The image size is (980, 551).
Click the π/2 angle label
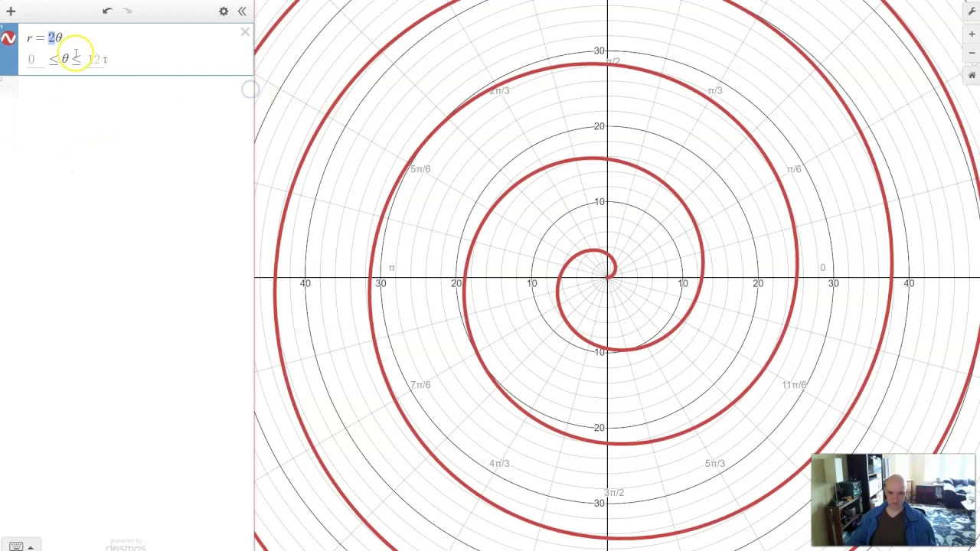pos(612,61)
